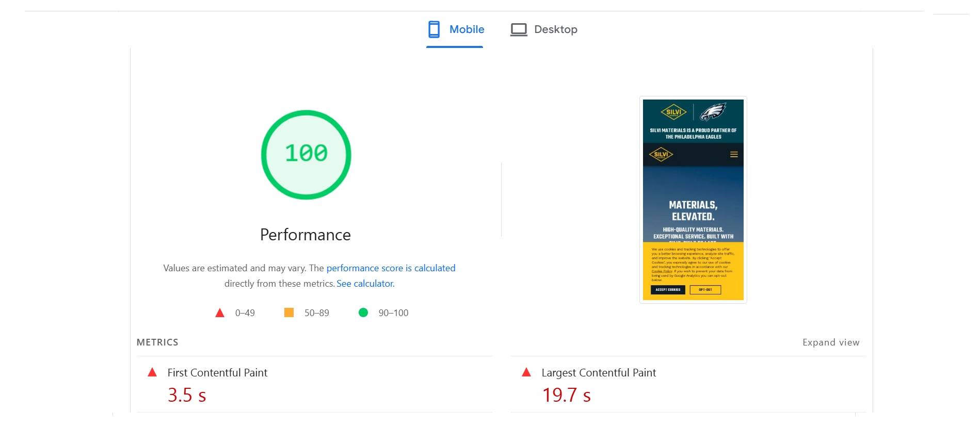Image resolution: width=980 pixels, height=428 pixels.
Task: Click the hamburger menu icon in page screenshot
Action: coord(734,155)
